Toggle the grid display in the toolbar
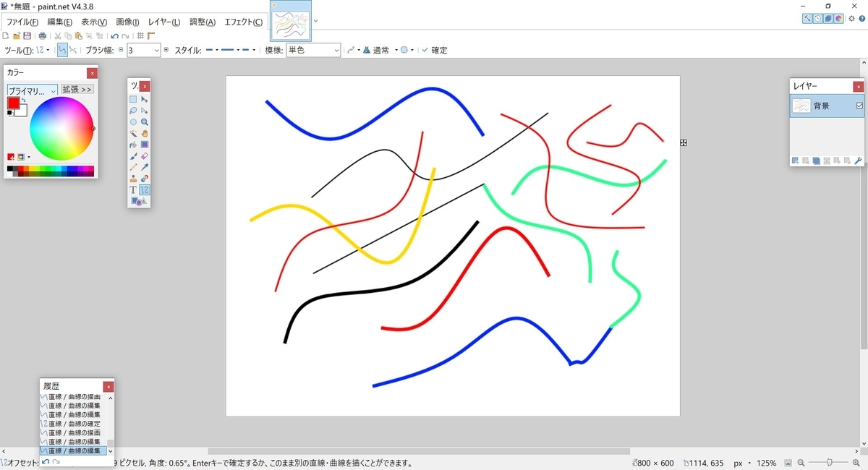 tap(140, 35)
